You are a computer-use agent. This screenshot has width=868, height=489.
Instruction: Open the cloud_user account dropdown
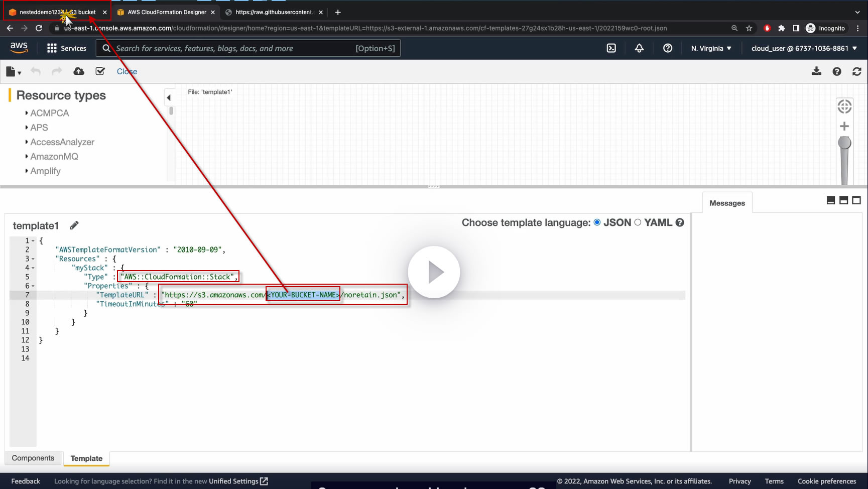[x=804, y=48]
